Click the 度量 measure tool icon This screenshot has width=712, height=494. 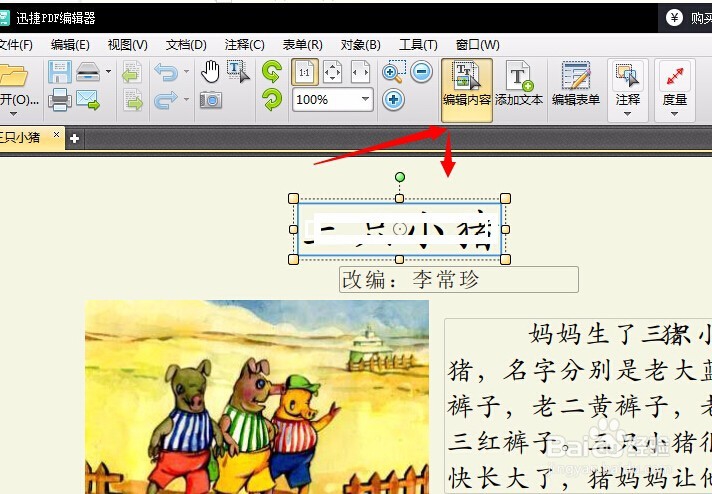point(675,76)
